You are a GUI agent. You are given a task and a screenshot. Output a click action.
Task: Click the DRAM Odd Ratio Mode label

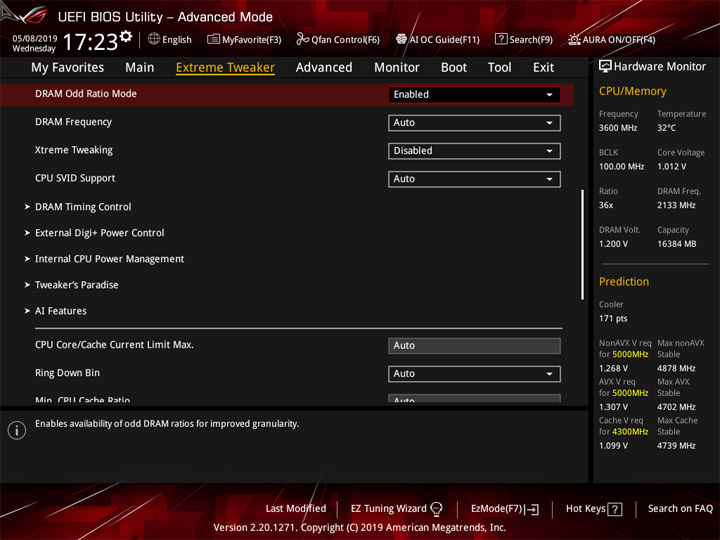point(86,94)
